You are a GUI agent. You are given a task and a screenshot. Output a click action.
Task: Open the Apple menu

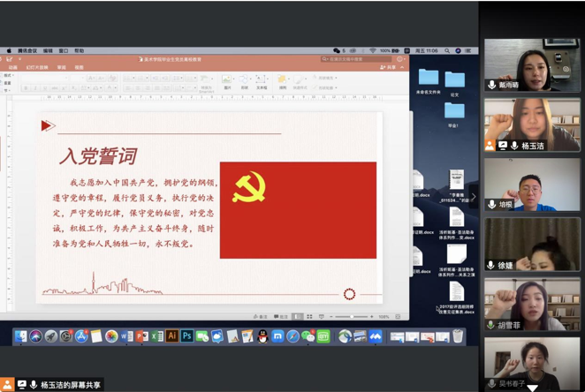[9, 50]
